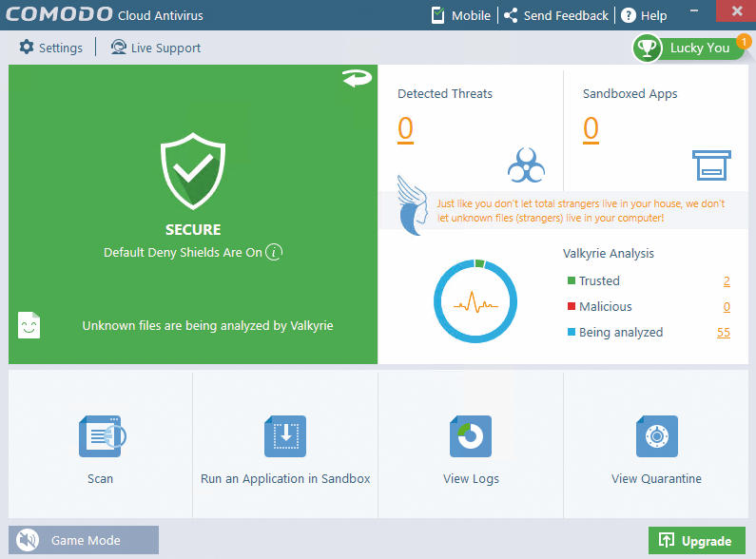Viewport: 756px width, 559px height.
Task: Click the 'Sandboxed Apps' heading
Action: point(630,94)
